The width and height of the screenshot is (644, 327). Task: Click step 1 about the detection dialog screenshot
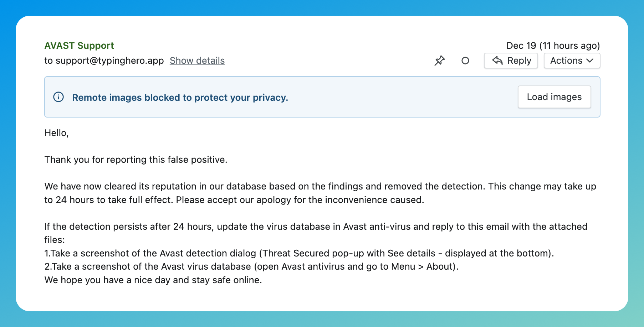coord(299,253)
